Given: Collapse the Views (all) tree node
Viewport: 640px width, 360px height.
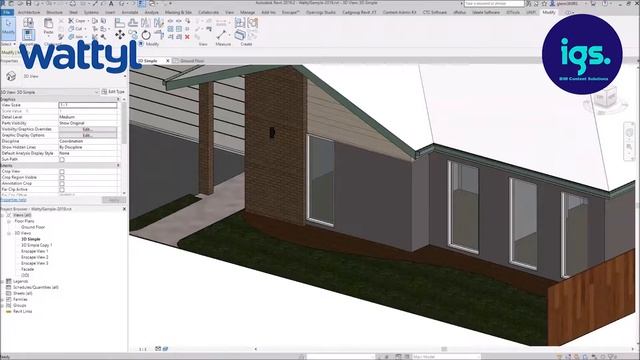Looking at the screenshot, I should pyautogui.click(x=3, y=215).
